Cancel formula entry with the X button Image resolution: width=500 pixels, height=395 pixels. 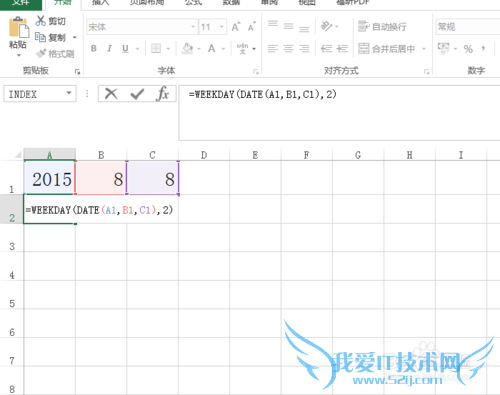[111, 94]
